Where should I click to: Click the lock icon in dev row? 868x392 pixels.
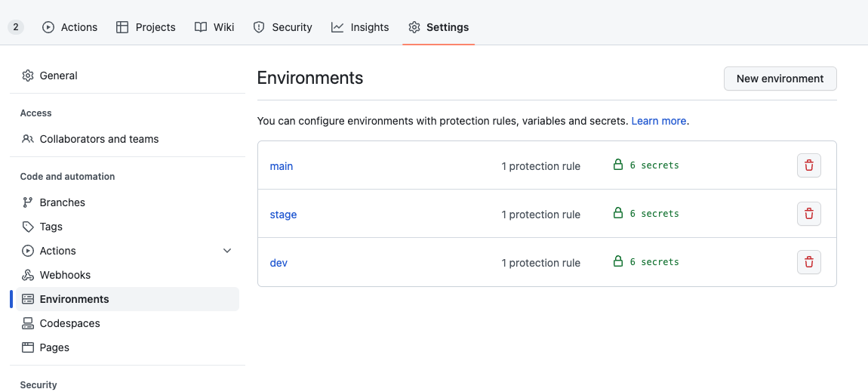pos(617,261)
